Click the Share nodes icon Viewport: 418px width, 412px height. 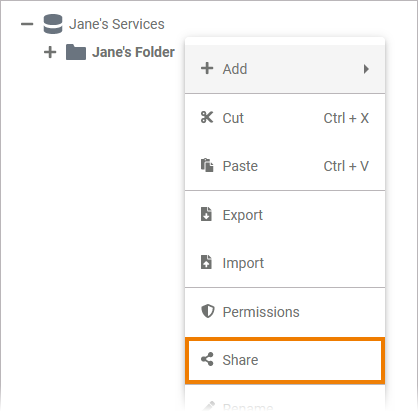pyautogui.click(x=207, y=359)
